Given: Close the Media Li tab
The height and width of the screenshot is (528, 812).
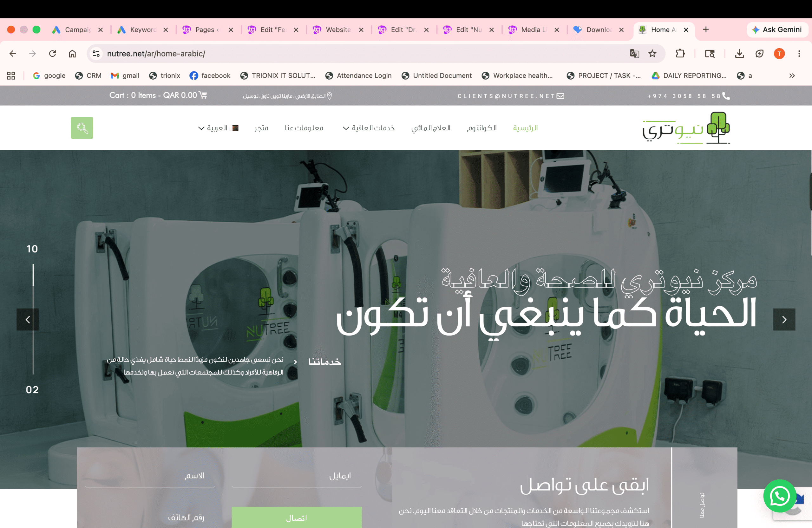Looking at the screenshot, I should tap(557, 30).
